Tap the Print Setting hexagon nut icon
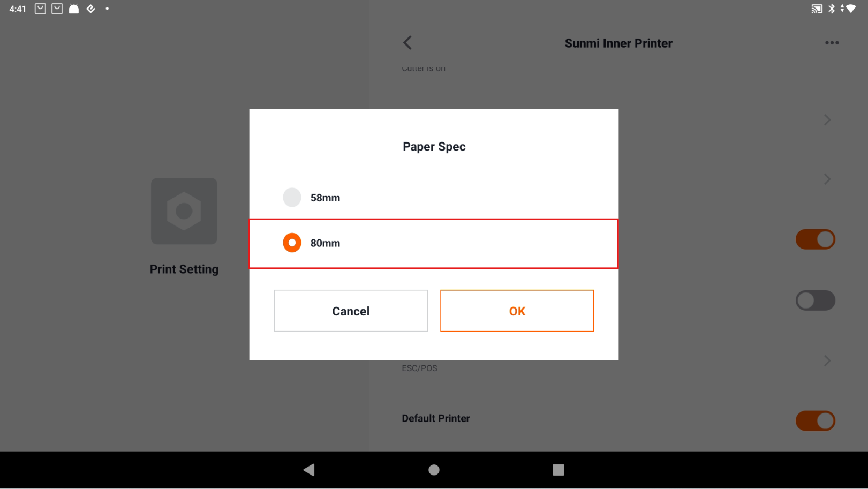 pos(184,211)
